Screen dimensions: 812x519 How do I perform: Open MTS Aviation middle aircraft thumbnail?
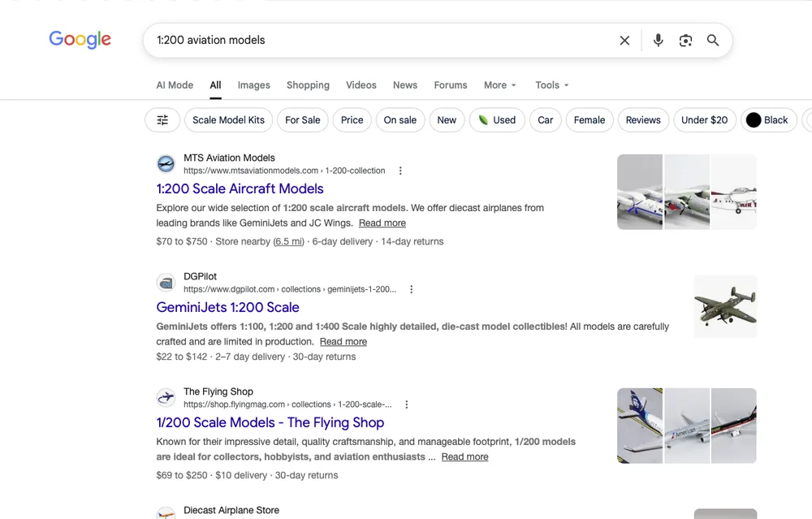(x=687, y=192)
